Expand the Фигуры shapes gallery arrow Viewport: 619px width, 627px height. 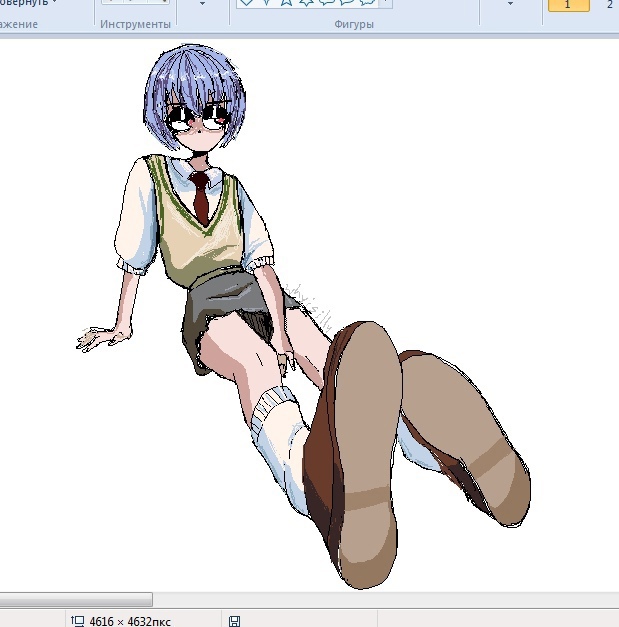386,2
